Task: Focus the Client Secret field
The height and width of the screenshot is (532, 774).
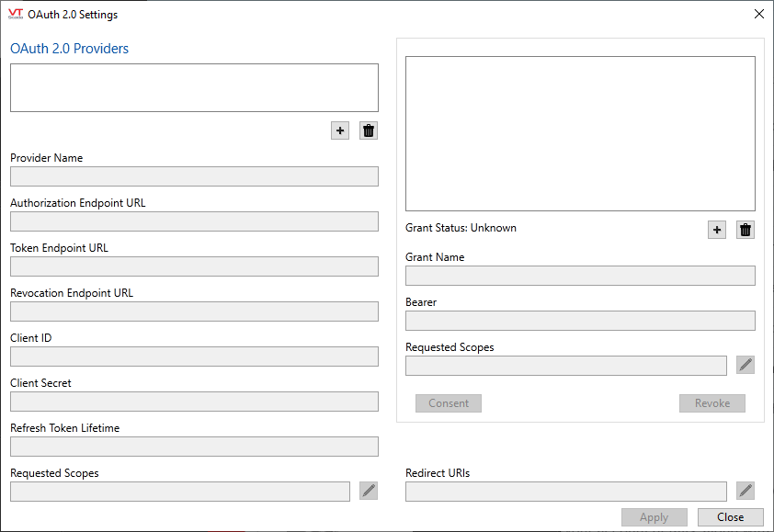Action: click(x=194, y=402)
